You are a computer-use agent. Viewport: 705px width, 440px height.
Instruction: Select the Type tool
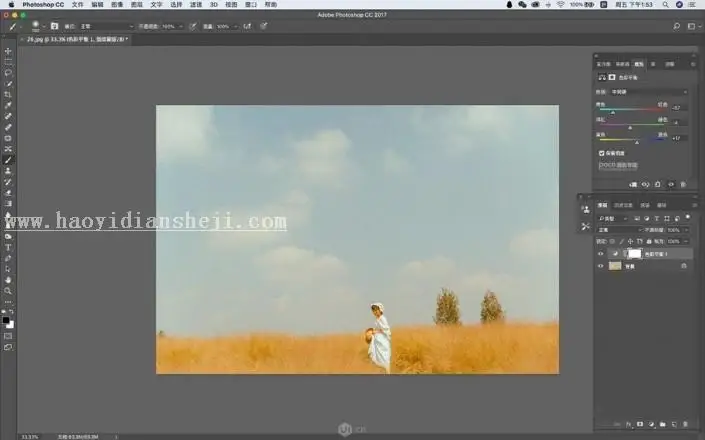click(x=8, y=248)
